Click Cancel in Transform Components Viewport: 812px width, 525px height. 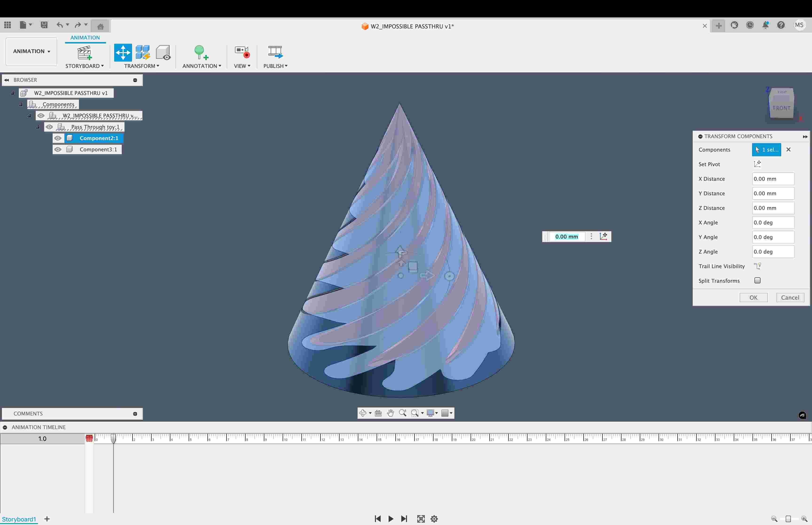pyautogui.click(x=790, y=297)
